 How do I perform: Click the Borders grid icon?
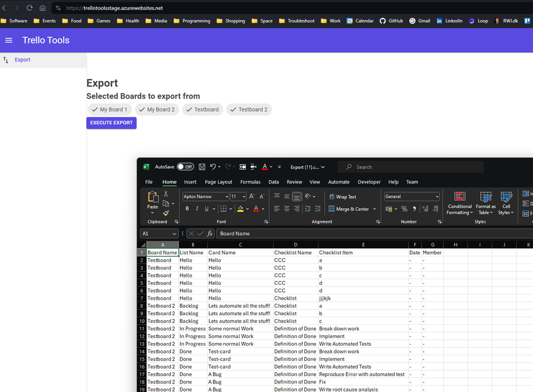click(x=224, y=209)
